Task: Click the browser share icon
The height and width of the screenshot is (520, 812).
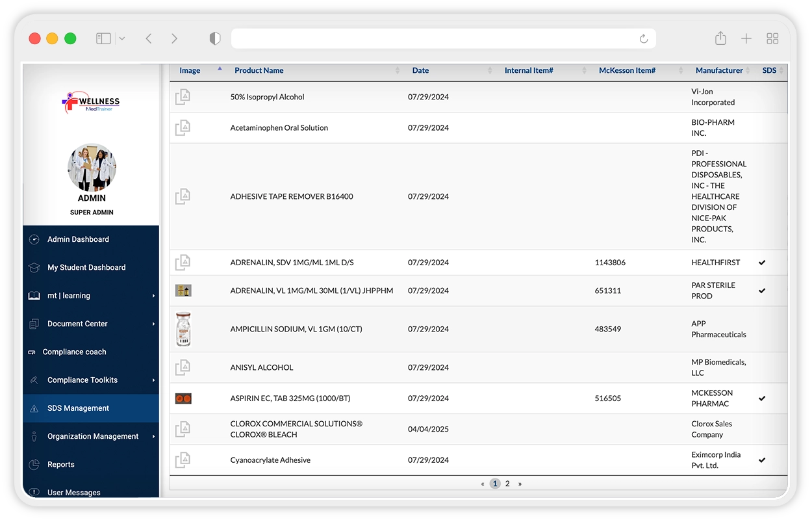Action: coord(720,38)
